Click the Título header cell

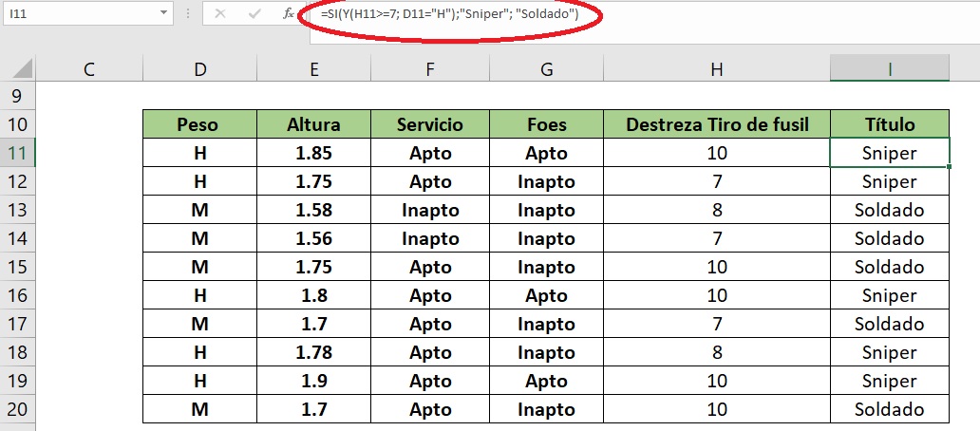[890, 124]
